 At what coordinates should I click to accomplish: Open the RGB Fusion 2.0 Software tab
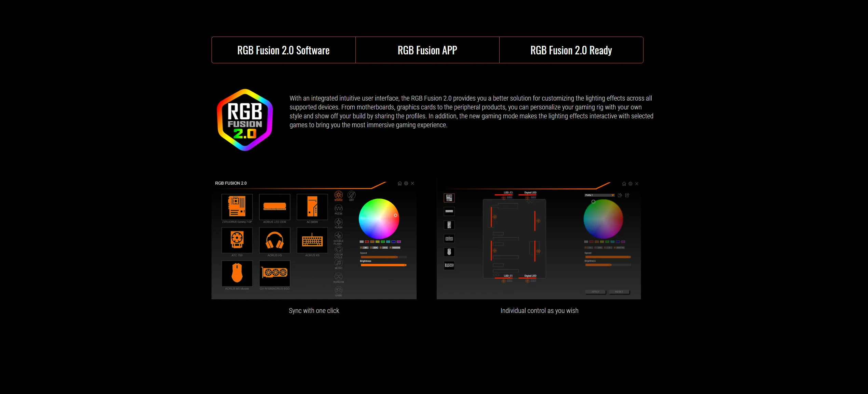[x=283, y=50]
